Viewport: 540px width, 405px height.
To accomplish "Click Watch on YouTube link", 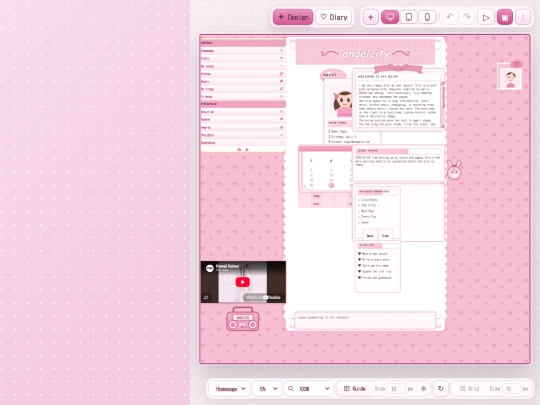I will [x=263, y=297].
